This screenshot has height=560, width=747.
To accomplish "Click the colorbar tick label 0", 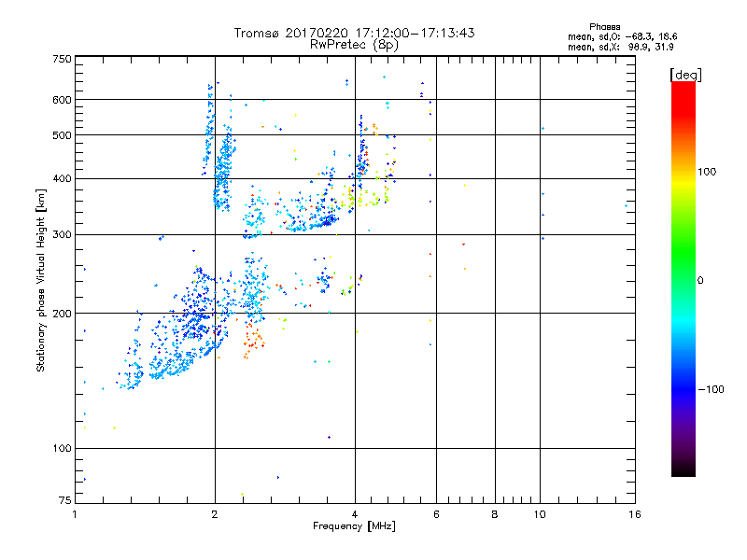I will point(707,280).
